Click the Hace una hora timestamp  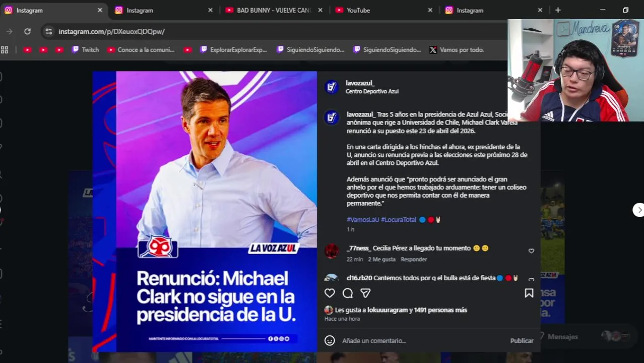(x=342, y=319)
